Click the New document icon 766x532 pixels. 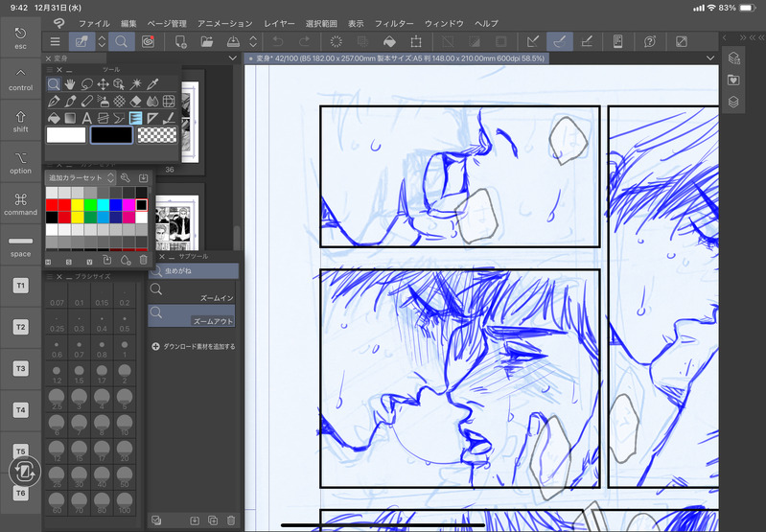(180, 41)
